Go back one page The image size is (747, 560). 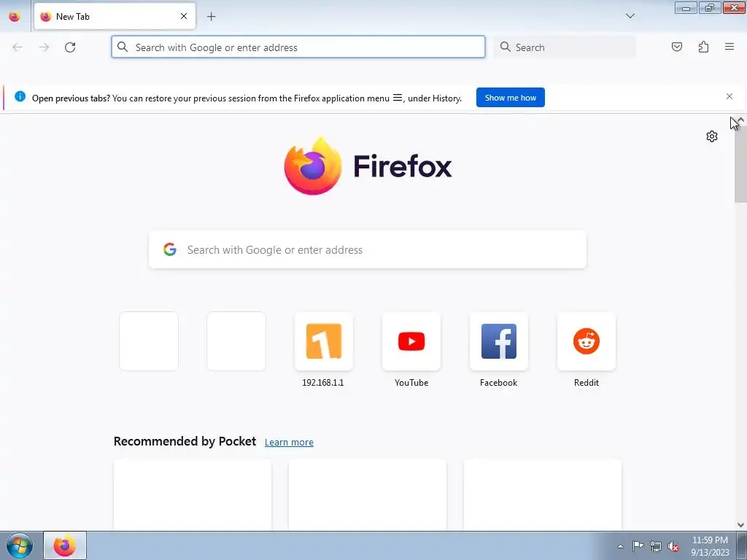pyautogui.click(x=18, y=47)
